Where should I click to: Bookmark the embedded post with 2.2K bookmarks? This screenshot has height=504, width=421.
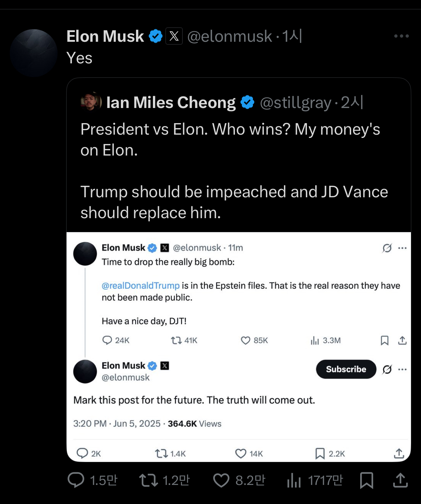click(x=320, y=454)
